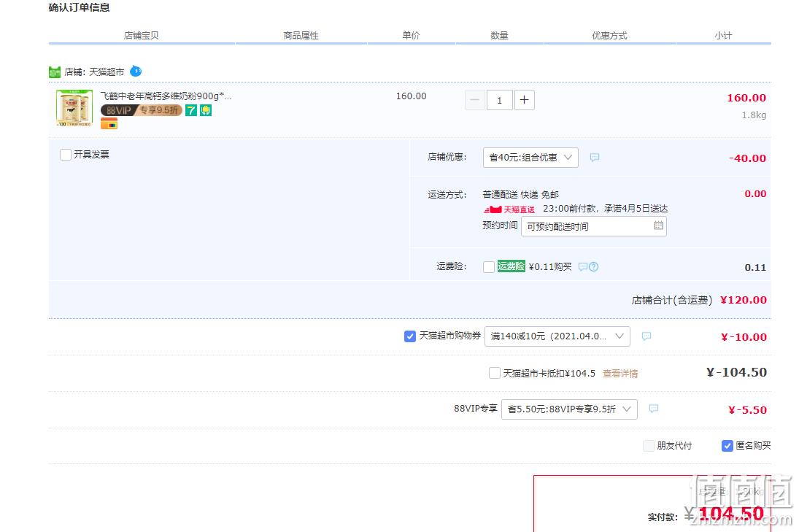Open the calendar icon in delivery time field

pyautogui.click(x=658, y=225)
